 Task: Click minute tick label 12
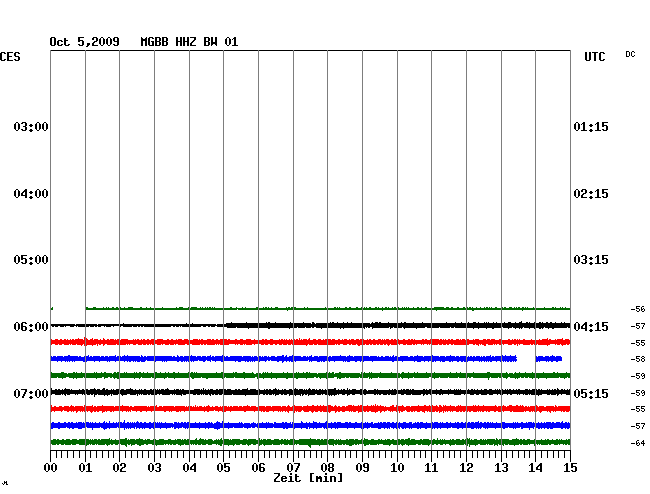(x=466, y=468)
